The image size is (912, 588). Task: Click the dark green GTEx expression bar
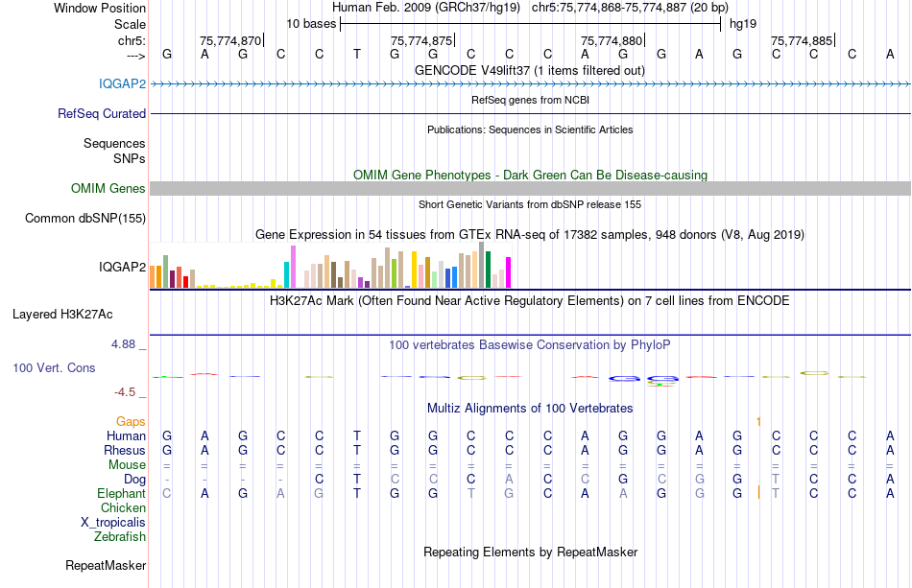(x=489, y=270)
